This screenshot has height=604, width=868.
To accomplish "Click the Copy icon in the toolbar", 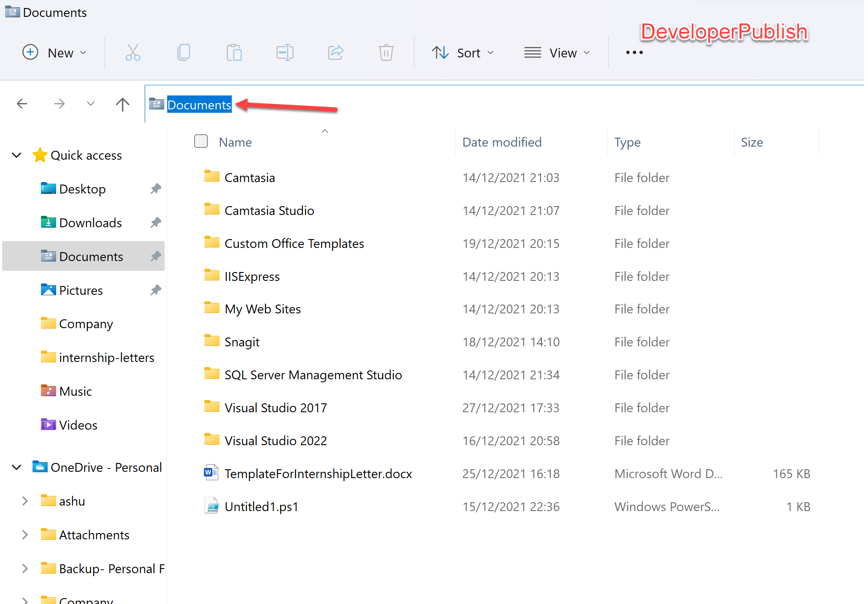I will (x=184, y=52).
